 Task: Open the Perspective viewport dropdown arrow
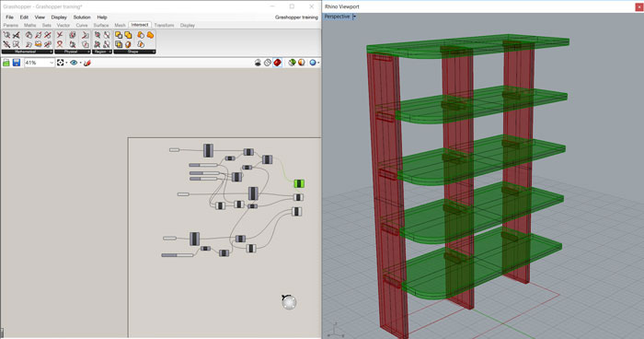pyautogui.click(x=354, y=17)
